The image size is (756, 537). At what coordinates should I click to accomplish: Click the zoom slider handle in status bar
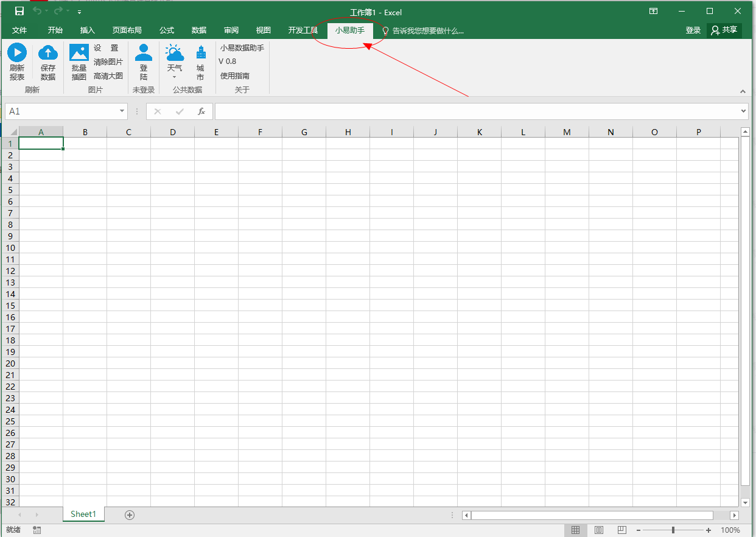(673, 530)
